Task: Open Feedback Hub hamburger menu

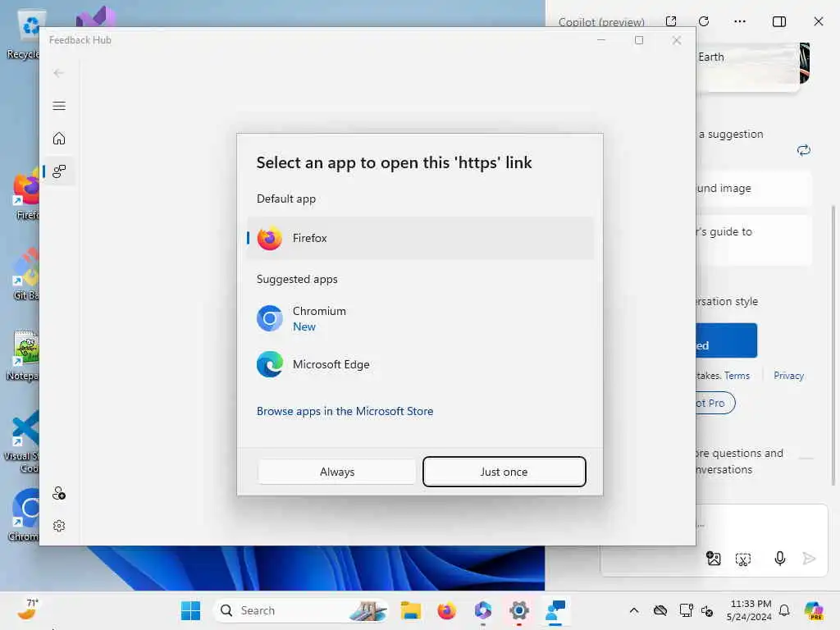Action: click(59, 106)
